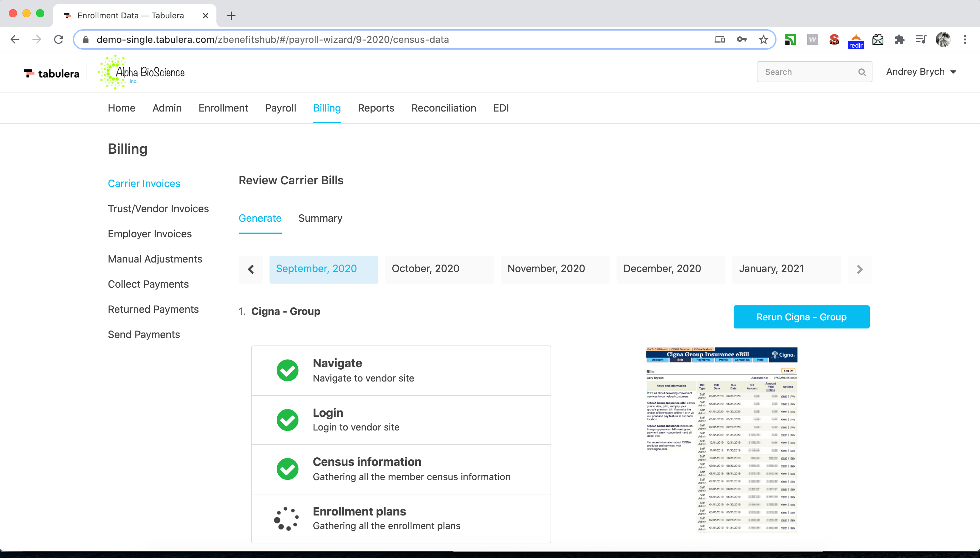Open Trust/Vendor Invoices link
Screen dimensions: 980x558
click(x=158, y=208)
